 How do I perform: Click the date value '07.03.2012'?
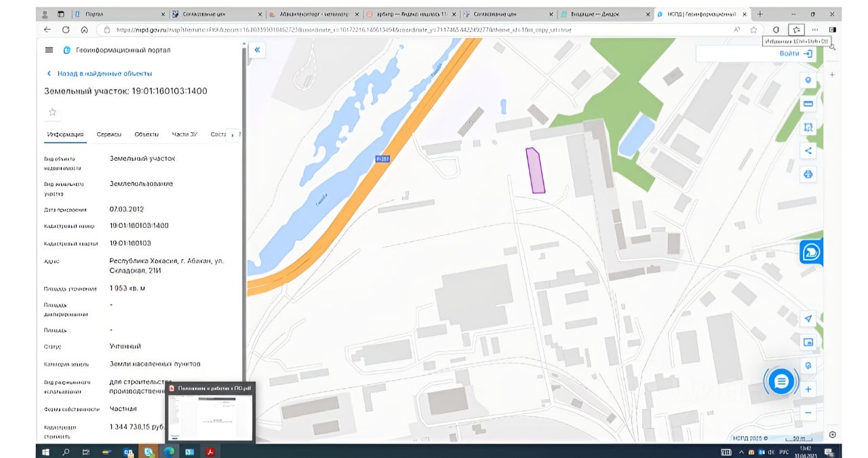[x=127, y=209]
